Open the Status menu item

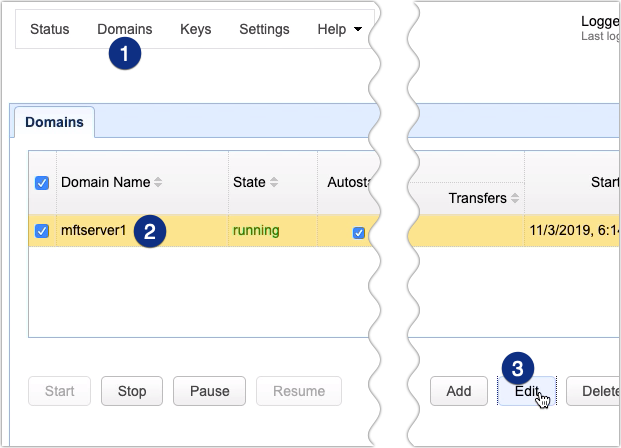click(x=50, y=29)
